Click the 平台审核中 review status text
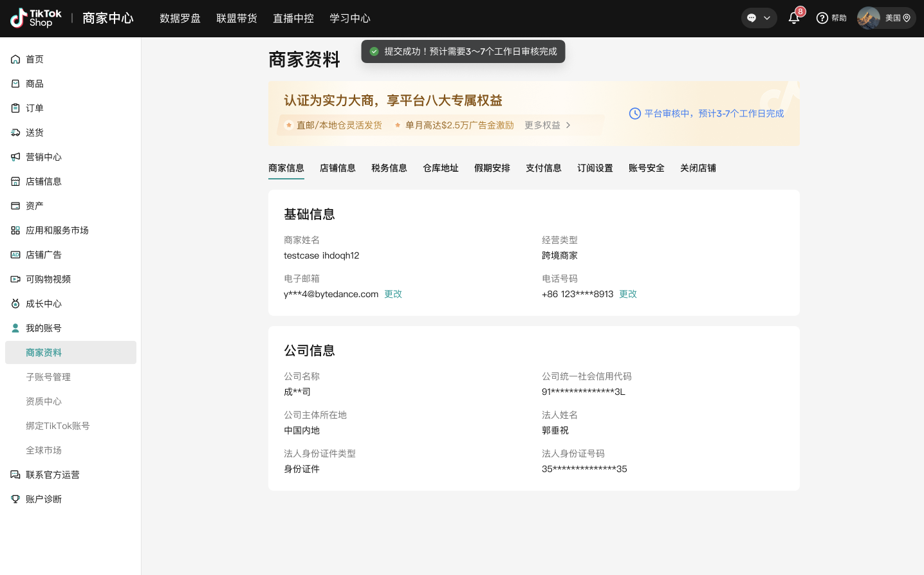Image resolution: width=924 pixels, height=575 pixels. click(714, 113)
